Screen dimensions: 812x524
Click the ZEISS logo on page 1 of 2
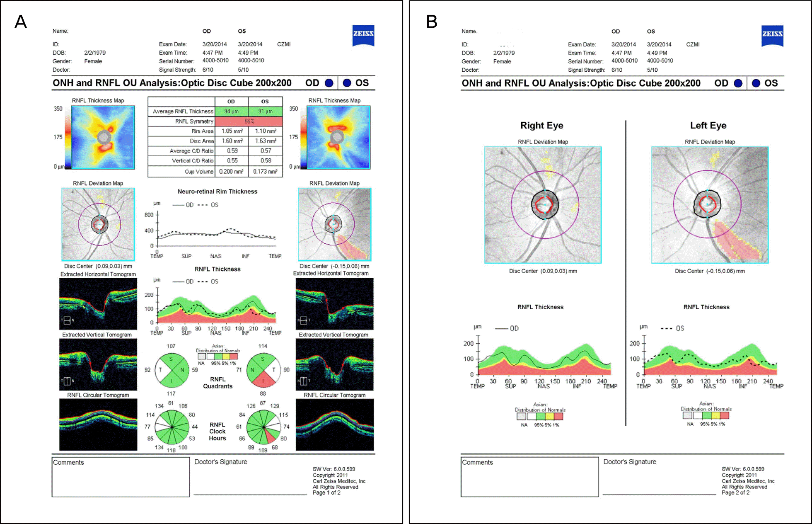363,36
